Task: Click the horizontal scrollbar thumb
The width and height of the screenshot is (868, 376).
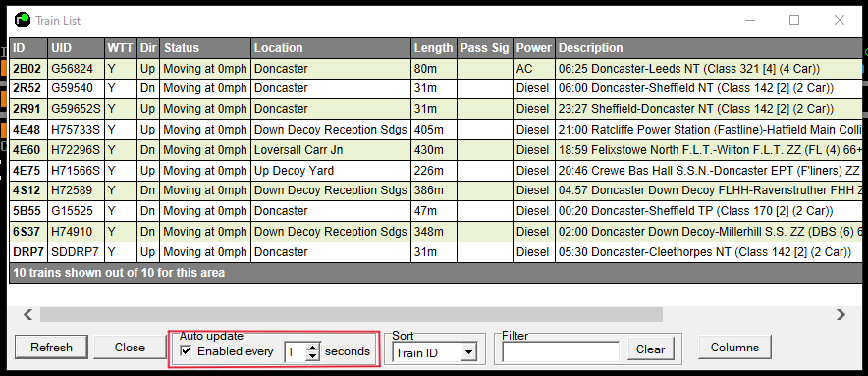Action: coord(351,315)
